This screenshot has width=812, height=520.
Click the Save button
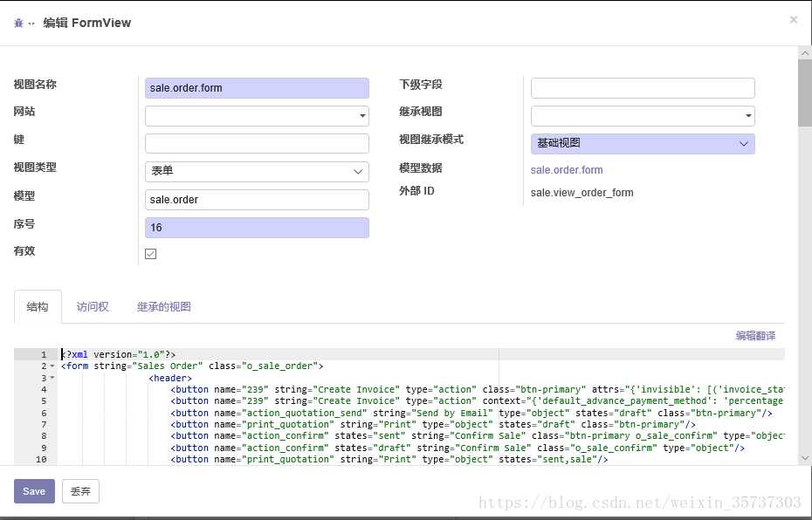point(34,491)
